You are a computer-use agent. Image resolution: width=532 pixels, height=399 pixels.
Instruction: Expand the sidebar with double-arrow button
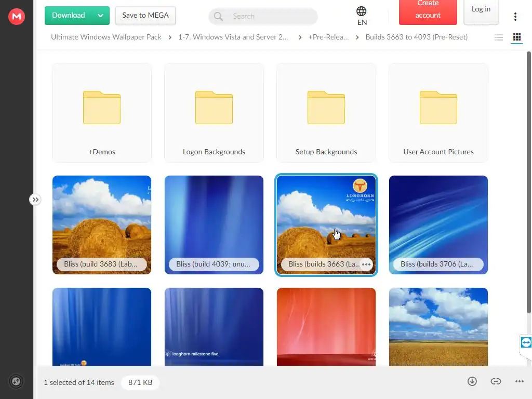pyautogui.click(x=35, y=199)
